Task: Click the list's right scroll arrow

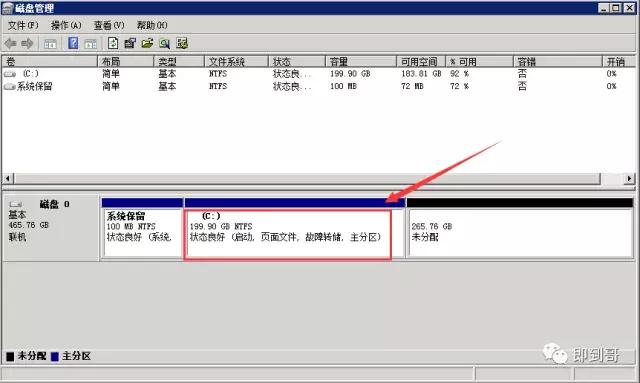Action: click(629, 178)
